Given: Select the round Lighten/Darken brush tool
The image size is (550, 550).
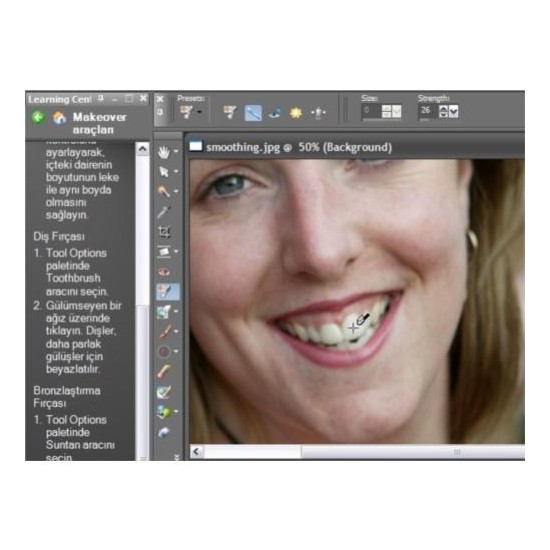Looking at the screenshot, I should (x=164, y=351).
